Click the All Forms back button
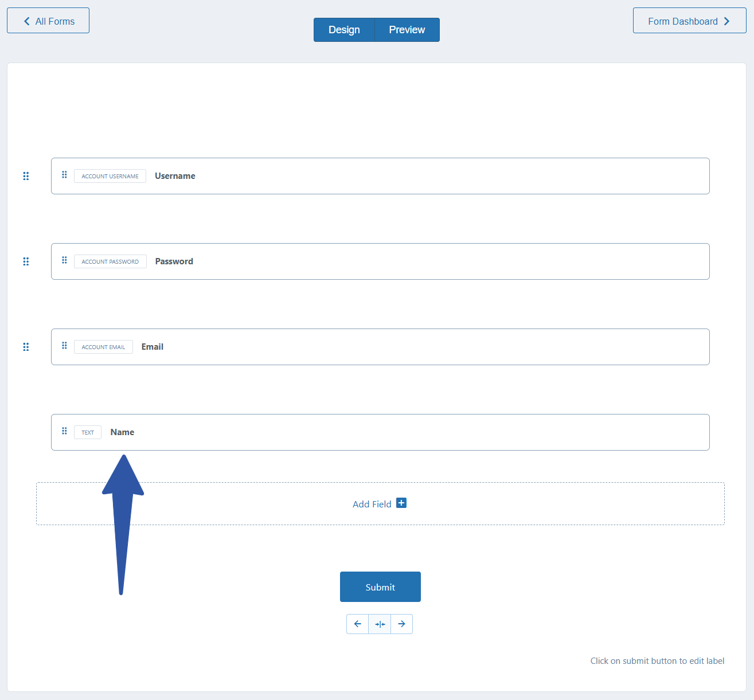The height and width of the screenshot is (700, 754). (48, 20)
